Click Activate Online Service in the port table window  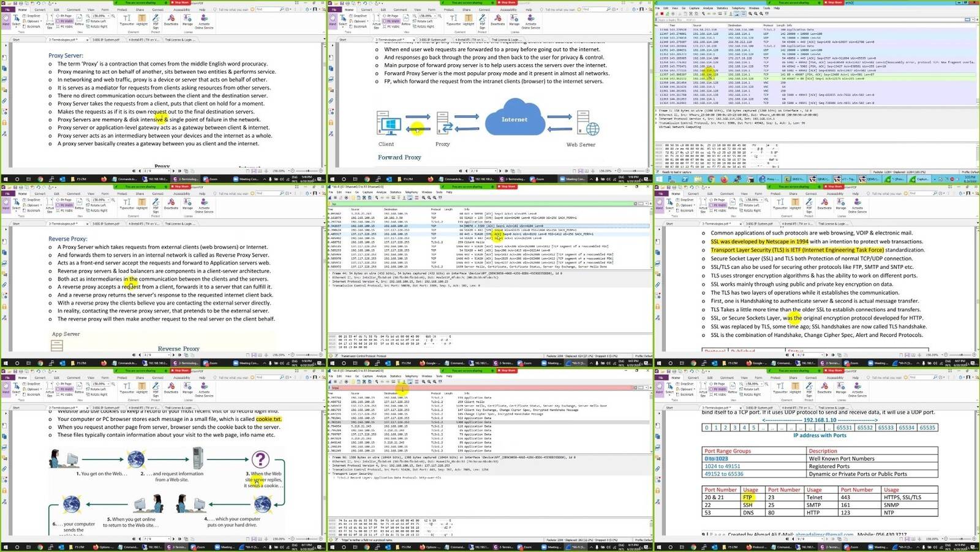click(858, 390)
